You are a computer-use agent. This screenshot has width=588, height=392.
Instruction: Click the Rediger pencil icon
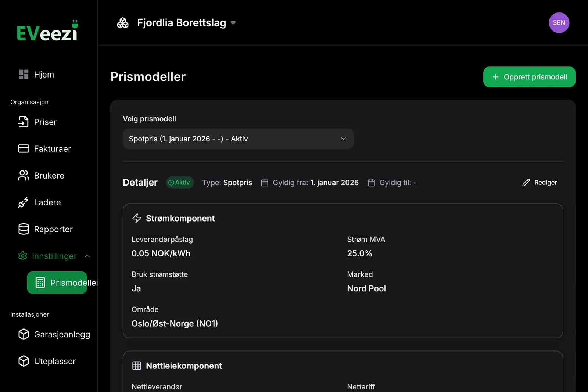tap(526, 183)
